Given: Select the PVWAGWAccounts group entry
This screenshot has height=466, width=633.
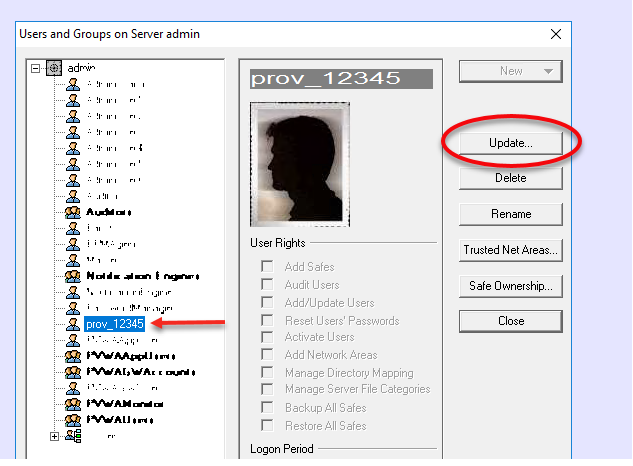Looking at the screenshot, I should coord(141,372).
